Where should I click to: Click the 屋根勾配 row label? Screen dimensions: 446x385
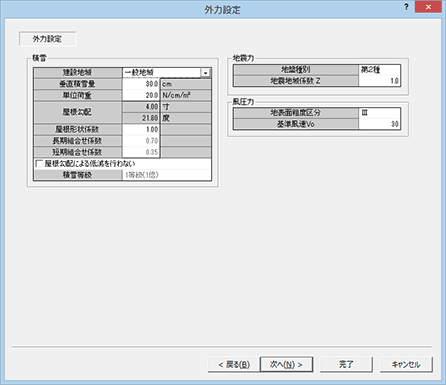pos(78,112)
